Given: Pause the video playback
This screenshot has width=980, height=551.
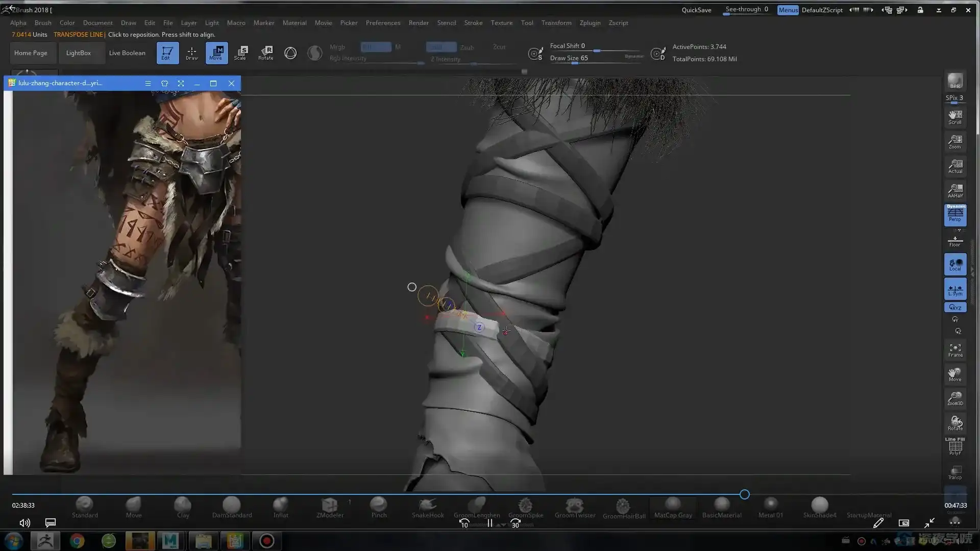Looking at the screenshot, I should [489, 523].
